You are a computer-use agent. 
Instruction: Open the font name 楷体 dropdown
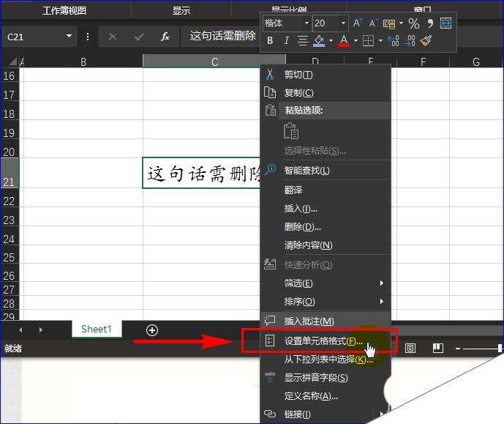click(x=306, y=23)
